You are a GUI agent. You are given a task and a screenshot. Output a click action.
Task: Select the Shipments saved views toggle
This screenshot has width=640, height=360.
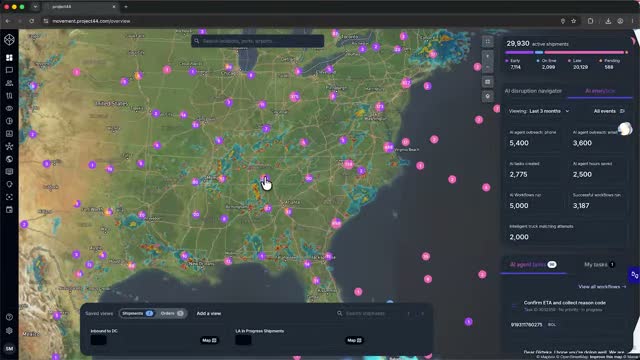(137, 313)
